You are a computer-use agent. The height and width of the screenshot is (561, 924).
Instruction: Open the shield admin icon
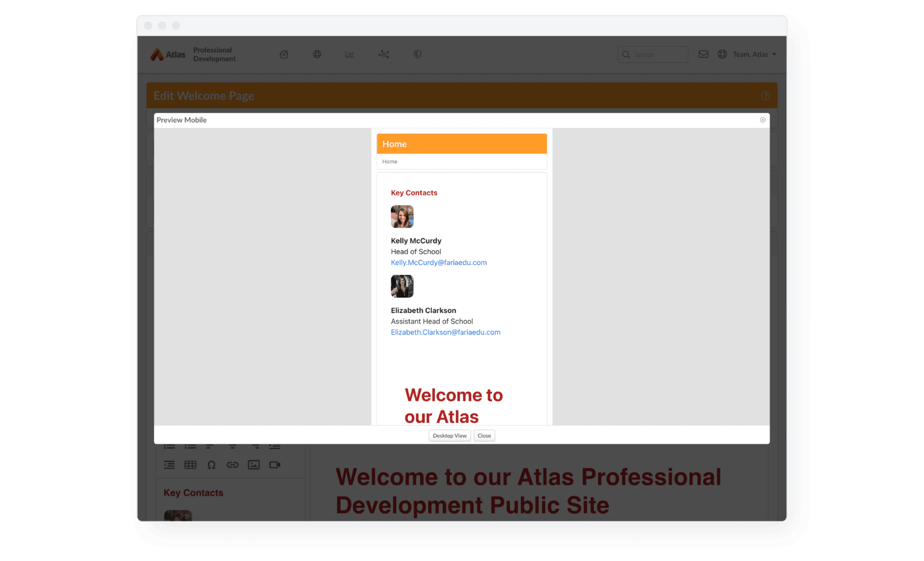pyautogui.click(x=418, y=54)
